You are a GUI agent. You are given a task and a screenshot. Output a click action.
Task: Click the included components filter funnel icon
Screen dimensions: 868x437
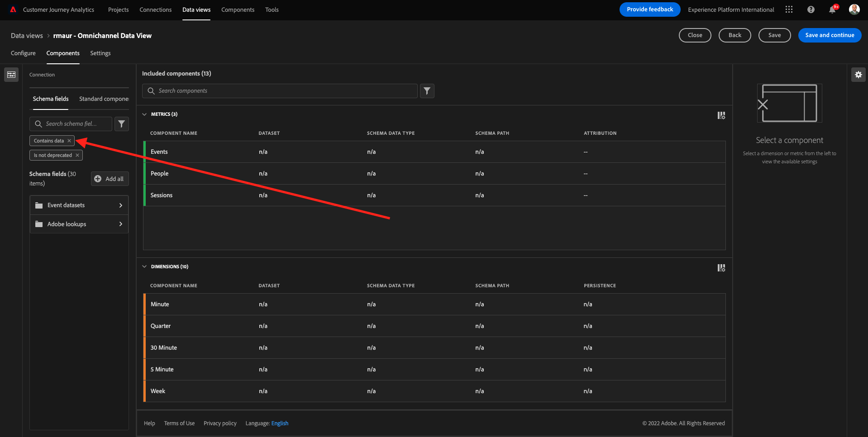427,91
